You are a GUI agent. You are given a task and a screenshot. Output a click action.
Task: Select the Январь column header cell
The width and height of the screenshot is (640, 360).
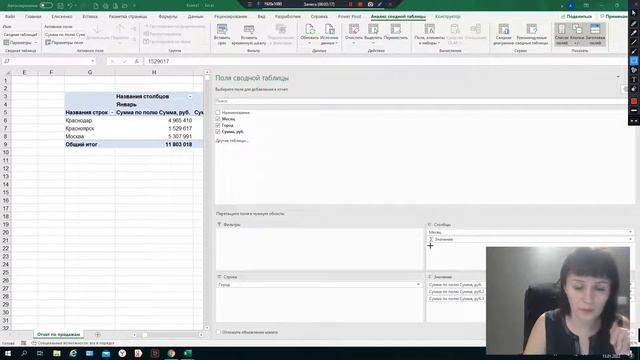pyautogui.click(x=154, y=104)
